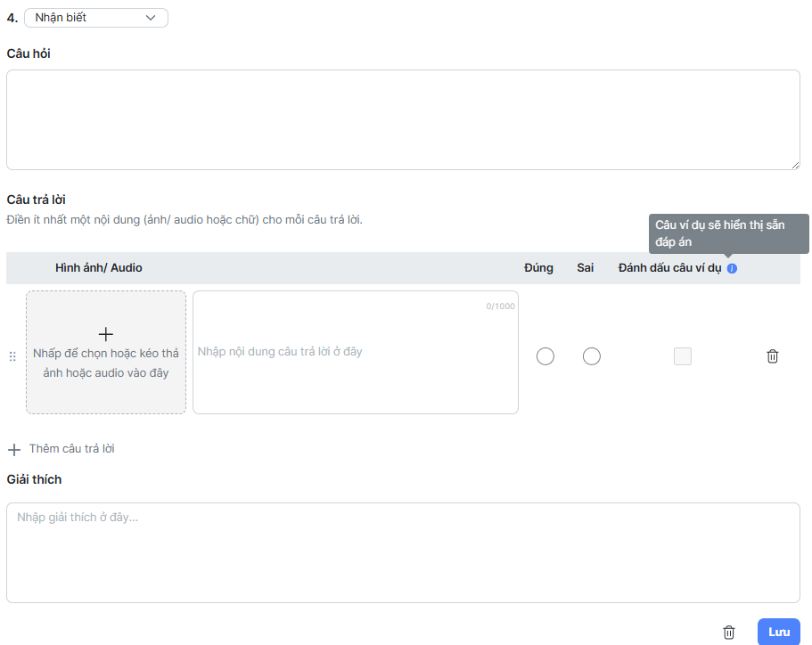Click the "Câu ví dụ sẽ hiển thị sẵn" tooltip

728,233
